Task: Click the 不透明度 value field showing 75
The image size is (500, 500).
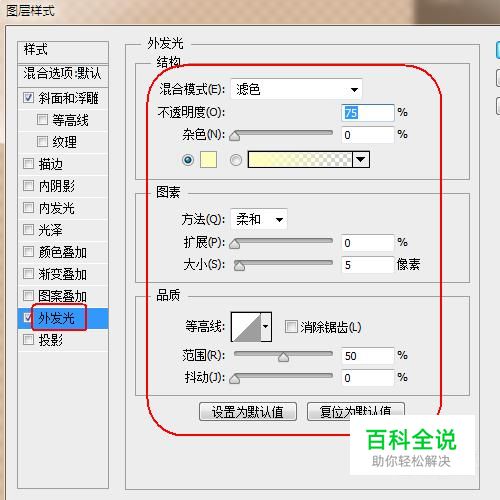Action: click(x=368, y=113)
